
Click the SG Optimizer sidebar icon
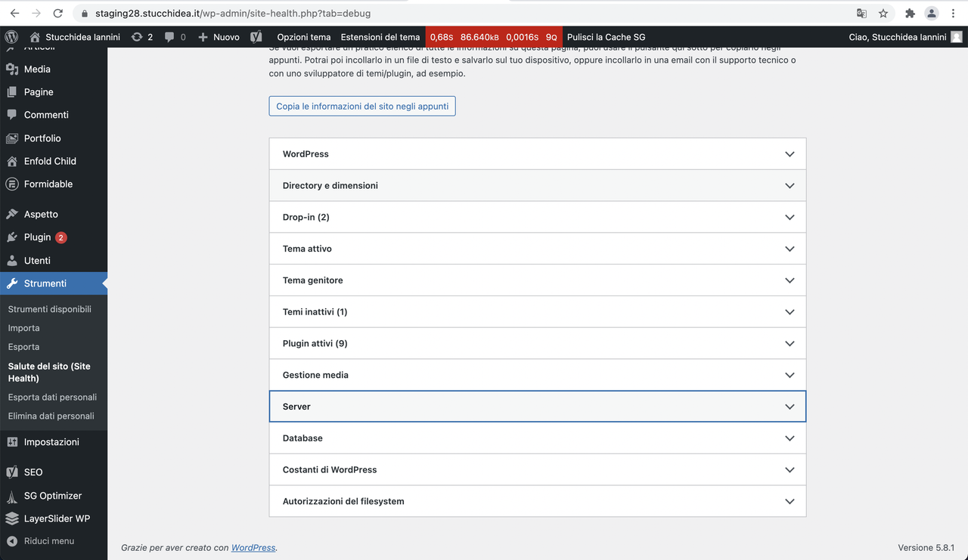[12, 496]
